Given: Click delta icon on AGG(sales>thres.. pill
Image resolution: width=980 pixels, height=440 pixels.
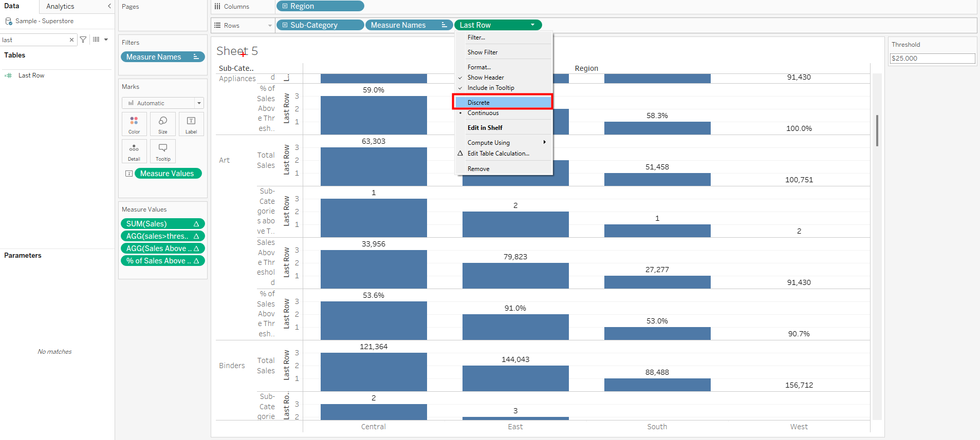Looking at the screenshot, I should pyautogui.click(x=196, y=236).
